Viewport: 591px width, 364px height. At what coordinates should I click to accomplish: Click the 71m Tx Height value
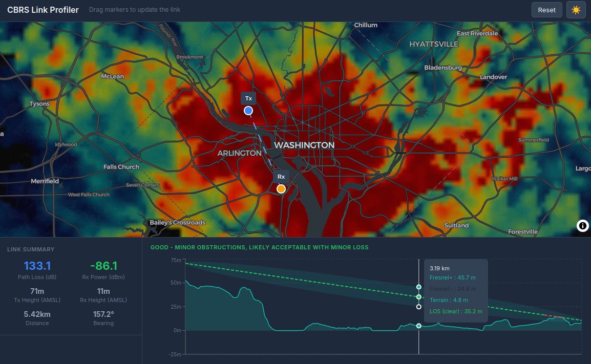(37, 291)
